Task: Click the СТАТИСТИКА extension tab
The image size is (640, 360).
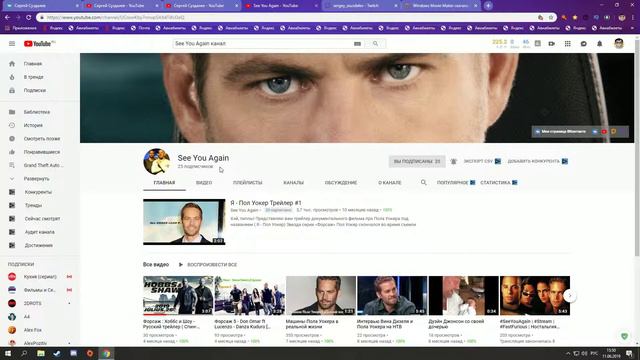Action: click(499, 182)
